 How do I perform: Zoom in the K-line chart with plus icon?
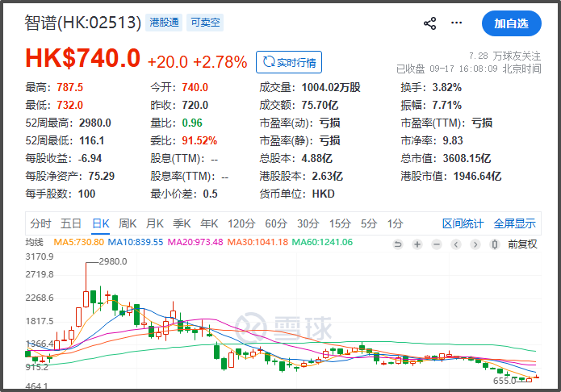pos(417,244)
